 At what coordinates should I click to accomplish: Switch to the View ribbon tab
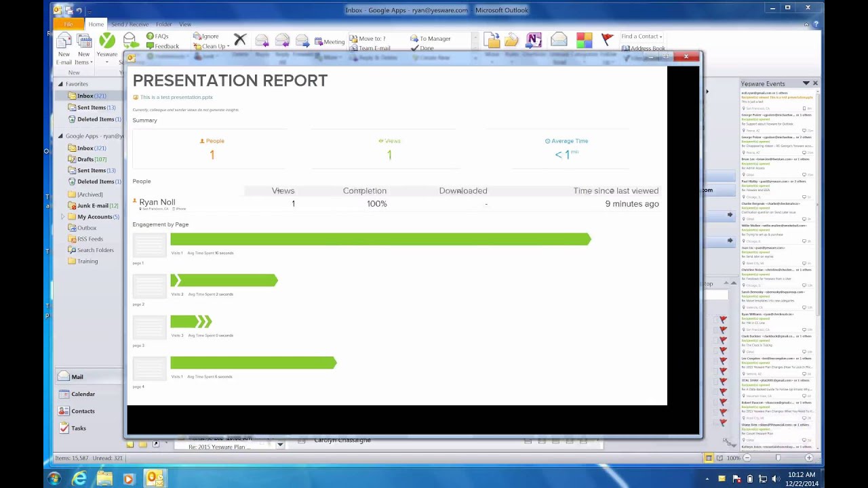tap(184, 24)
